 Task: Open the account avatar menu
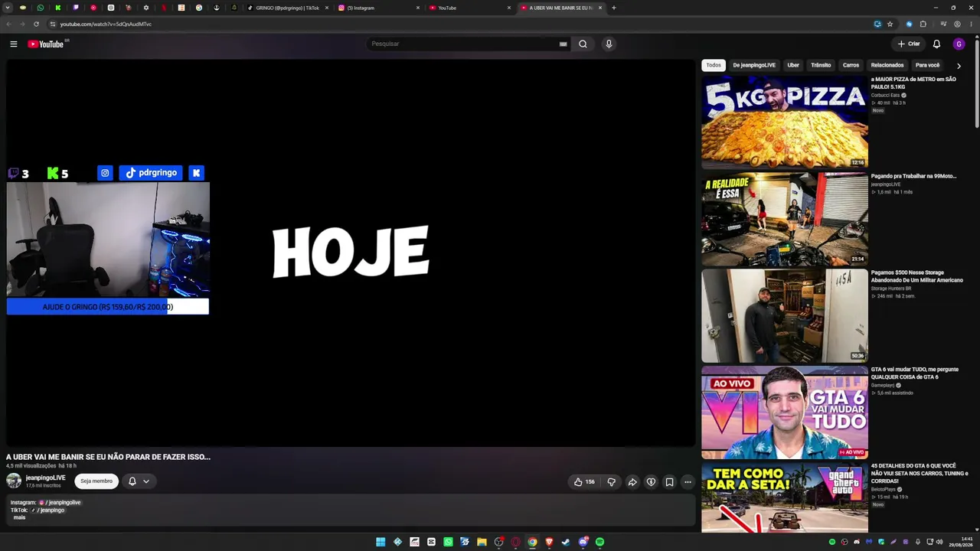(x=959, y=44)
